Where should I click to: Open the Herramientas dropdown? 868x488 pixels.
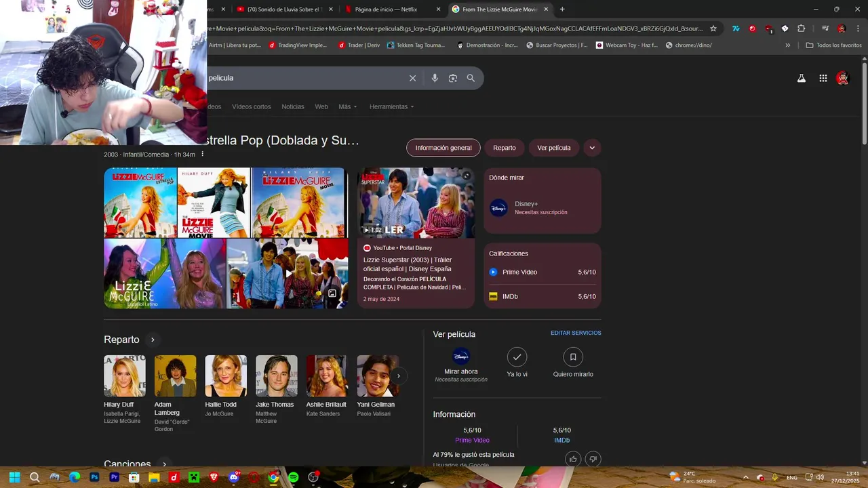pyautogui.click(x=391, y=106)
